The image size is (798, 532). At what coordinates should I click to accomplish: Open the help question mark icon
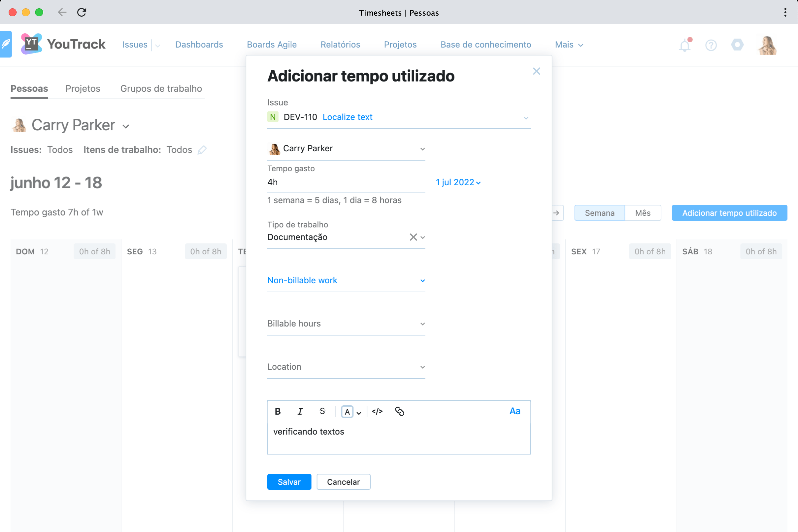(711, 45)
